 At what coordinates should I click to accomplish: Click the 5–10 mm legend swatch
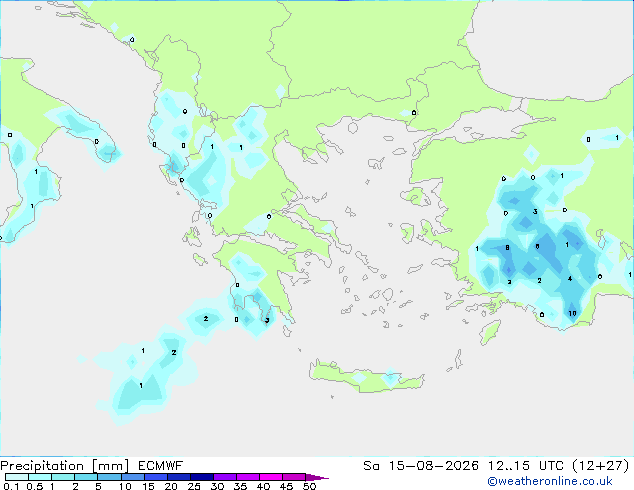pyautogui.click(x=109, y=477)
